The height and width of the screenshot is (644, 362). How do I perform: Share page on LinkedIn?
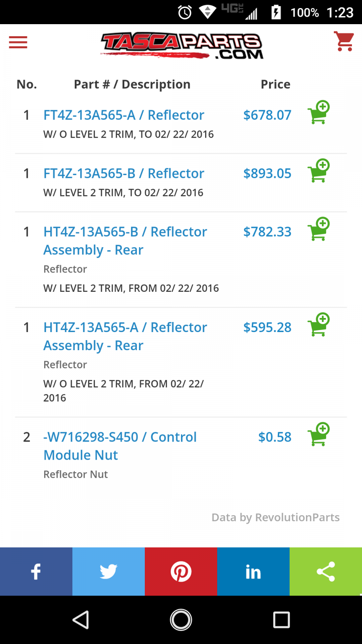coord(253,572)
